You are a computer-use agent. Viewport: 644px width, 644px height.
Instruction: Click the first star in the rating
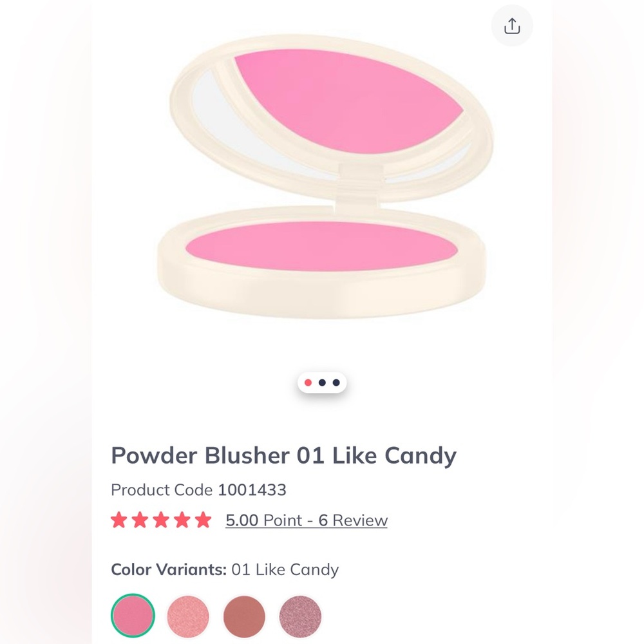point(120,520)
